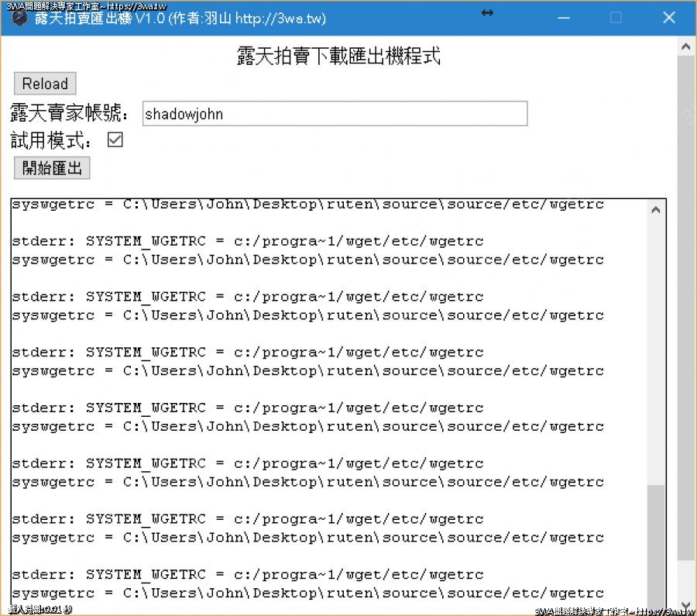Click the log output scrollbar thumb
This screenshot has height=616, width=697.
(656, 542)
